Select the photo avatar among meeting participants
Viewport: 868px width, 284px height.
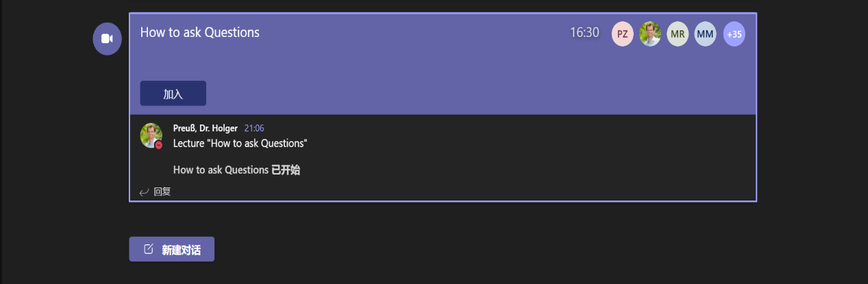(x=650, y=34)
